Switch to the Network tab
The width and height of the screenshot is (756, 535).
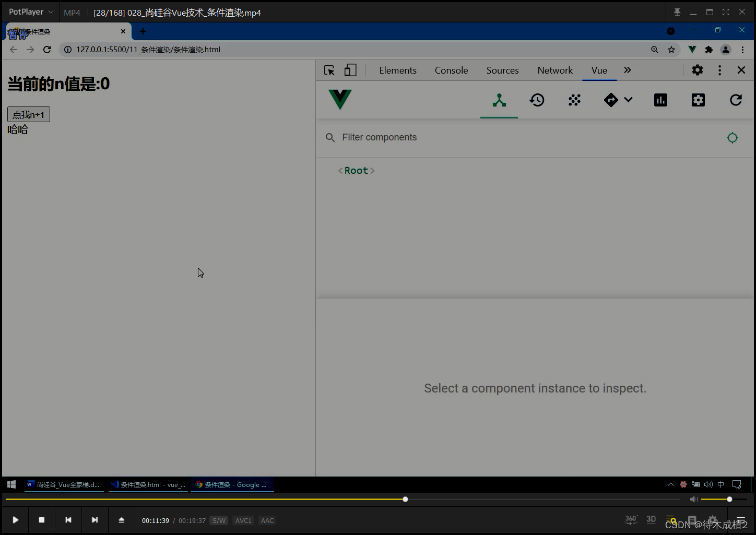(x=555, y=70)
